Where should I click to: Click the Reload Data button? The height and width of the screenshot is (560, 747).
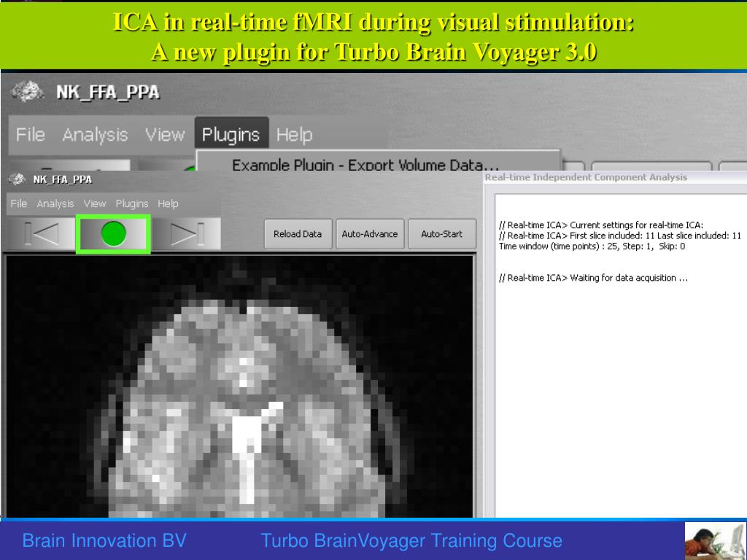click(298, 234)
